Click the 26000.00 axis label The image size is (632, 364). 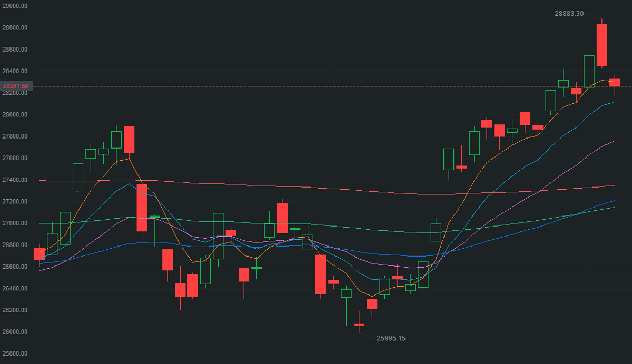pyautogui.click(x=15, y=332)
